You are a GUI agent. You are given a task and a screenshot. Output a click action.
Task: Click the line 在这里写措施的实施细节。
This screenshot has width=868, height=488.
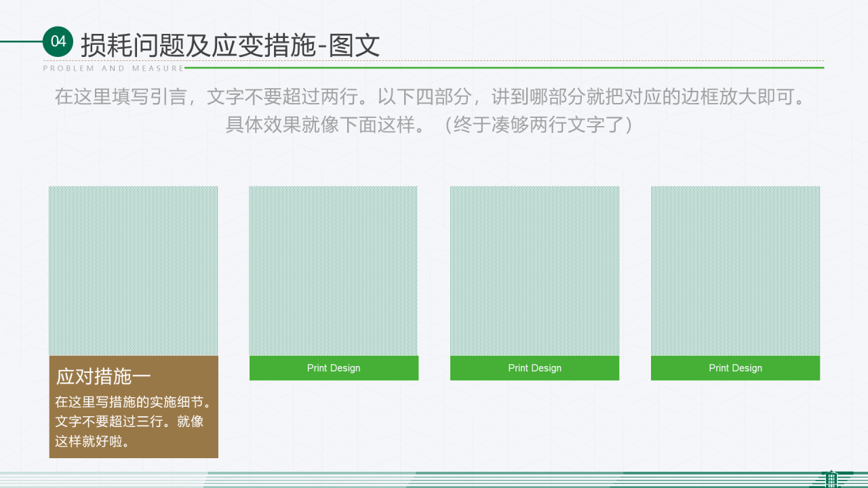point(134,402)
